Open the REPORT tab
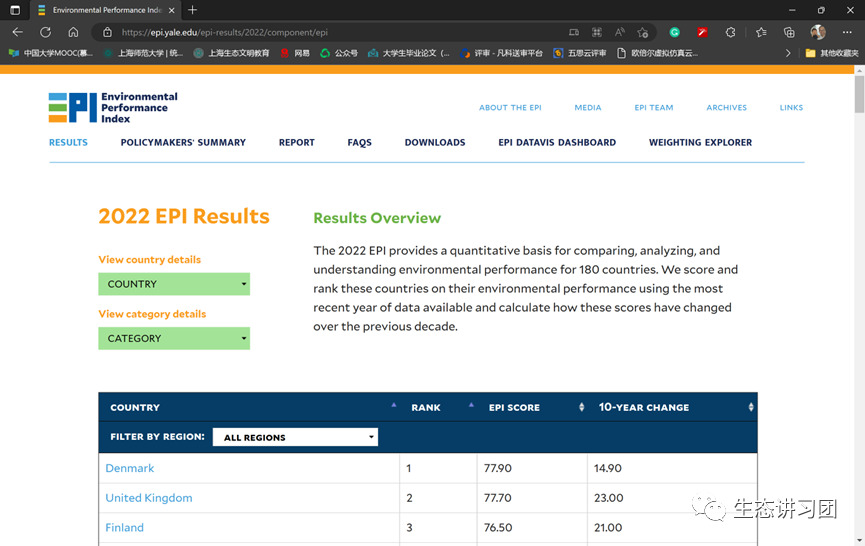Screen dimensions: 865x546 (296, 142)
